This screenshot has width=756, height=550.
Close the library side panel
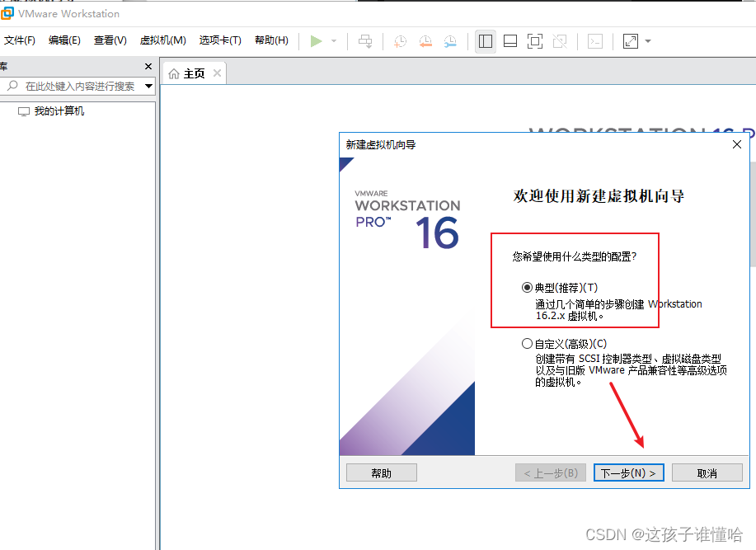click(148, 67)
